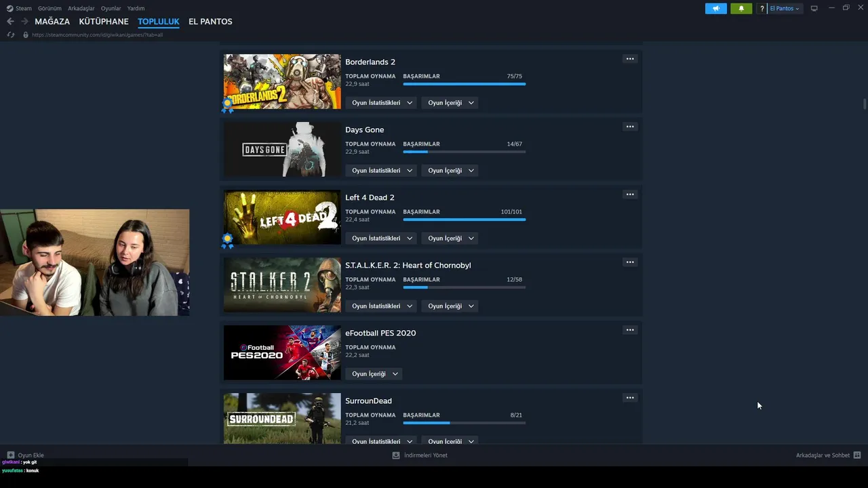The image size is (868, 488).
Task: Open S.T.A.L.K.E.R. 2: Heart of Chornobyl title
Action: (x=408, y=265)
